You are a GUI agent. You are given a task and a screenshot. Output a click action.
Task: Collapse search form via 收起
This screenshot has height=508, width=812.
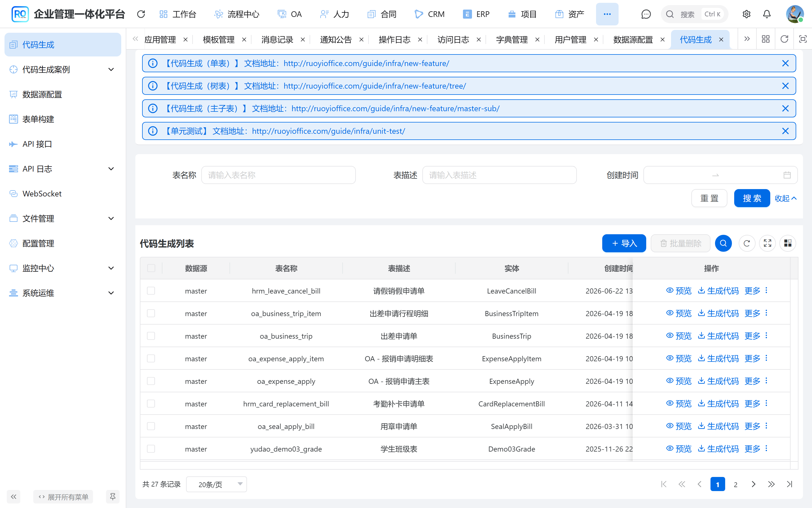[785, 198]
